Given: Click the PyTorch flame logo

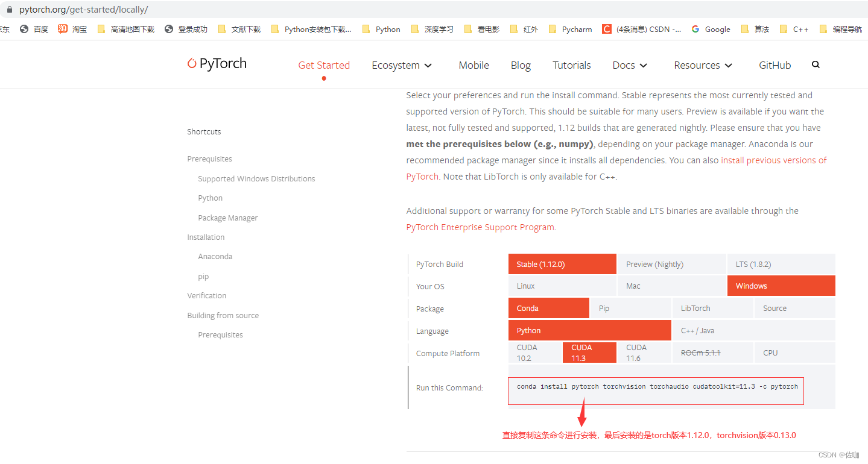Looking at the screenshot, I should pos(192,63).
